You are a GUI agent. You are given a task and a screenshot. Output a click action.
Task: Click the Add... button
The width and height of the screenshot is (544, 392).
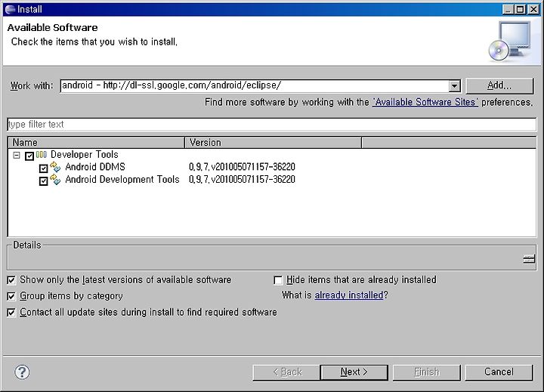click(x=499, y=85)
